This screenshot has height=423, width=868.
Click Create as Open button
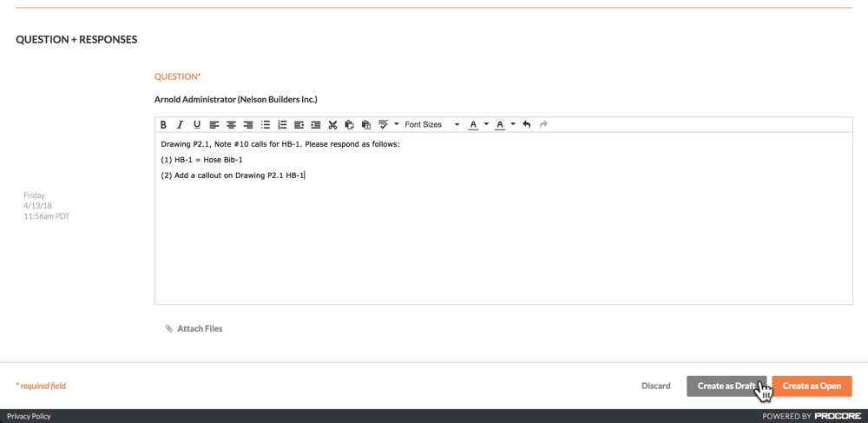812,386
